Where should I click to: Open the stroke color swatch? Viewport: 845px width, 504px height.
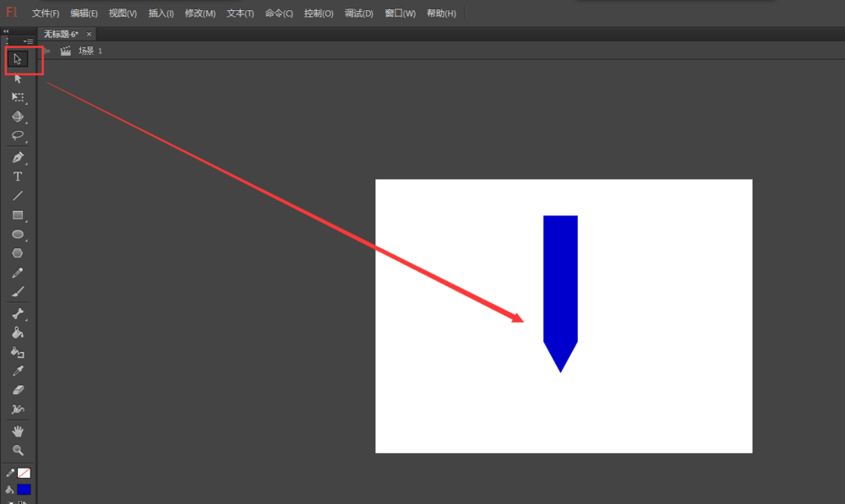(24, 473)
